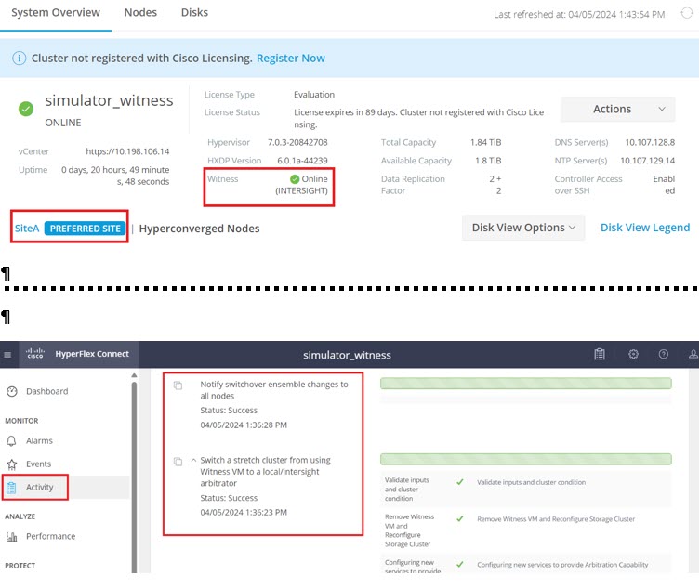Open Performance in the sidebar
The image size is (700, 588).
pos(50,536)
